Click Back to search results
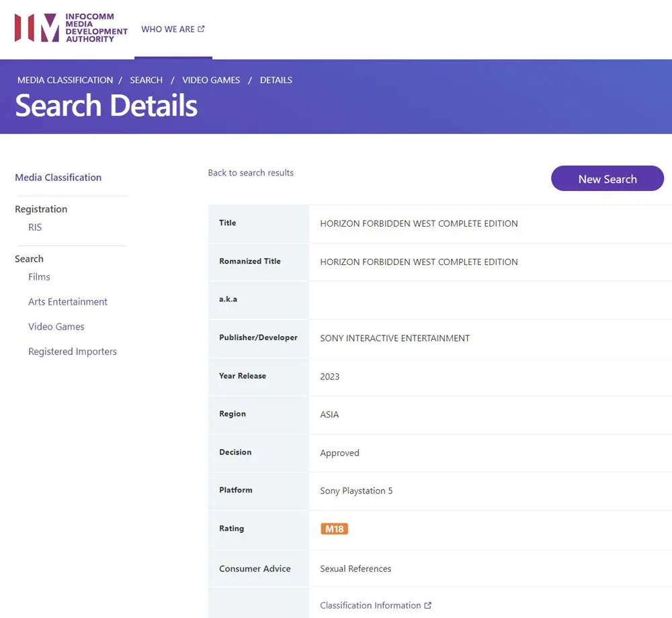The image size is (672, 618). tap(251, 173)
